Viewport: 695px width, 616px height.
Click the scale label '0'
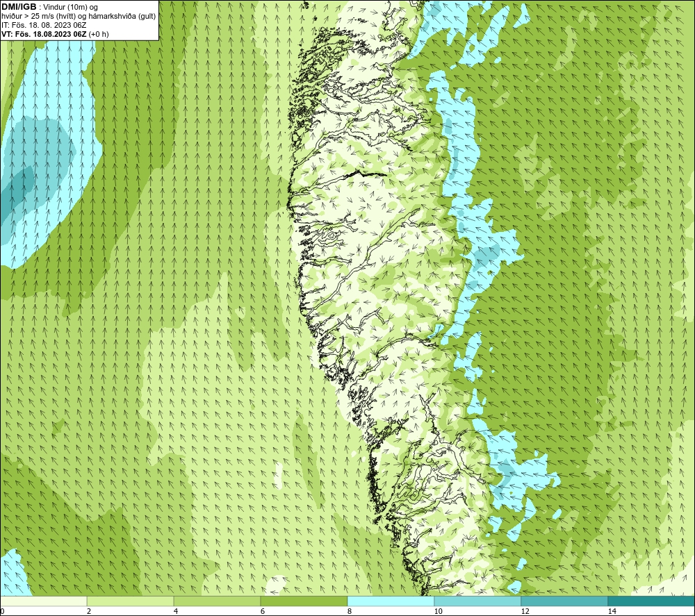point(2,611)
